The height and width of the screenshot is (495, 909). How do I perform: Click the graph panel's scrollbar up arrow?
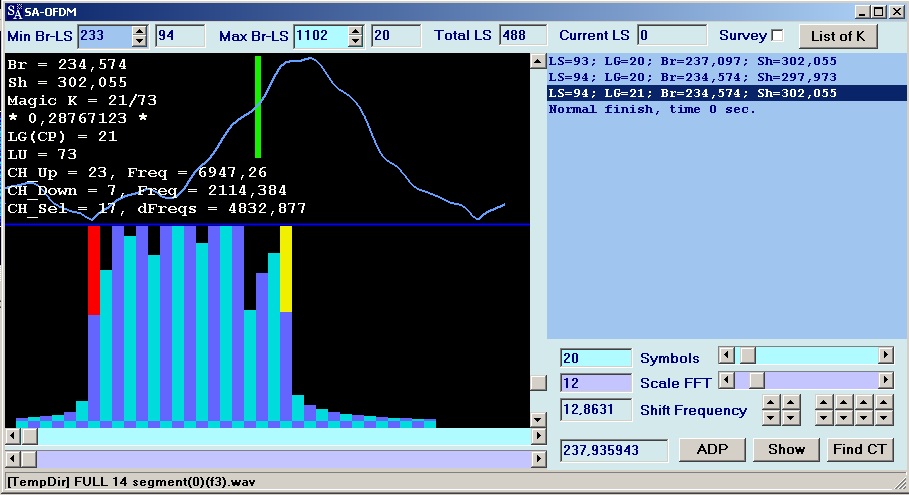538,61
